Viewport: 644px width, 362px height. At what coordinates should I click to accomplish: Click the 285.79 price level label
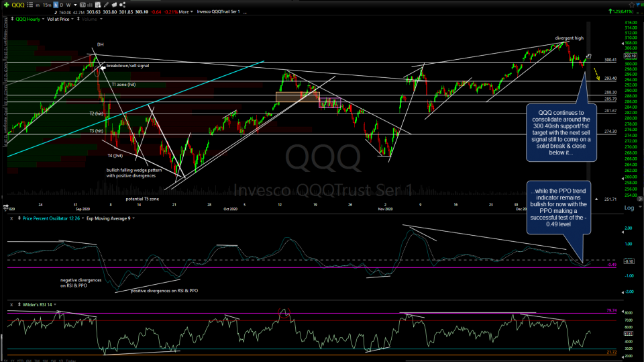610,99
